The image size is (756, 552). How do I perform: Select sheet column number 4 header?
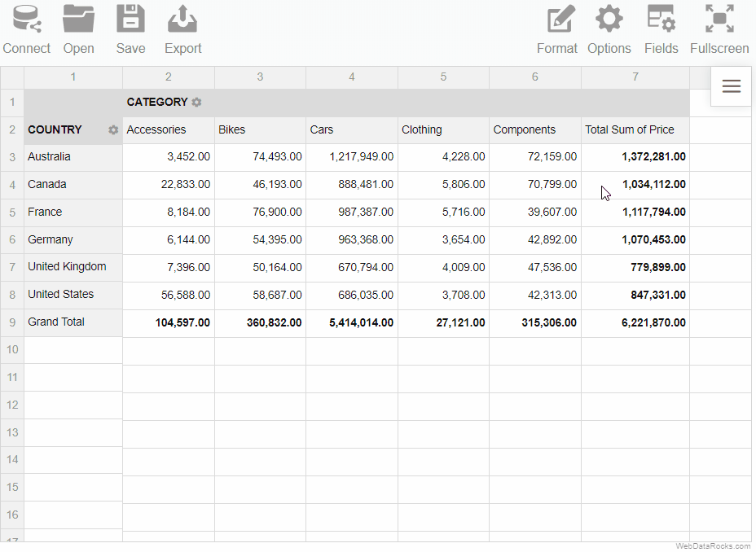351,77
